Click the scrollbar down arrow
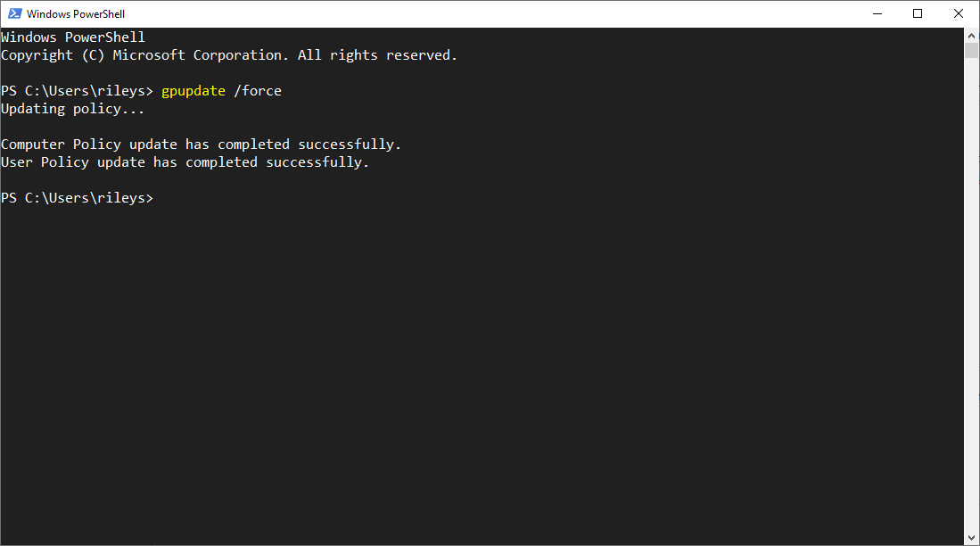This screenshot has height=546, width=980. [972, 537]
